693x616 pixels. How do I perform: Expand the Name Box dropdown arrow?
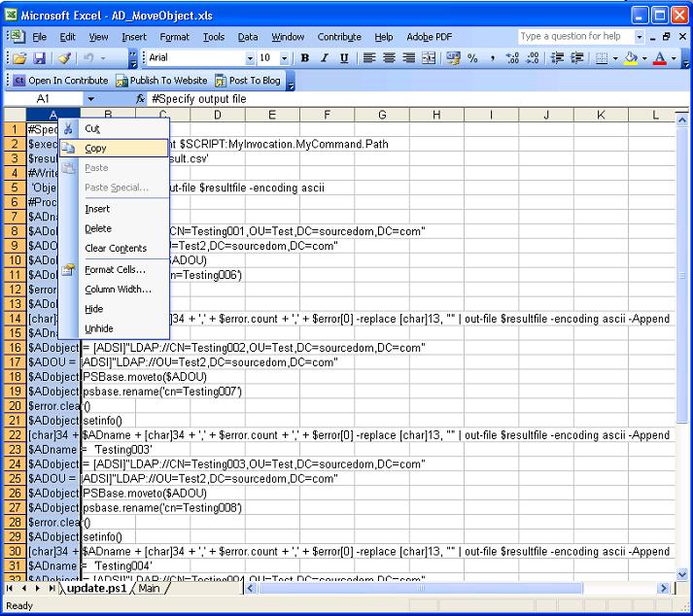coord(91,99)
